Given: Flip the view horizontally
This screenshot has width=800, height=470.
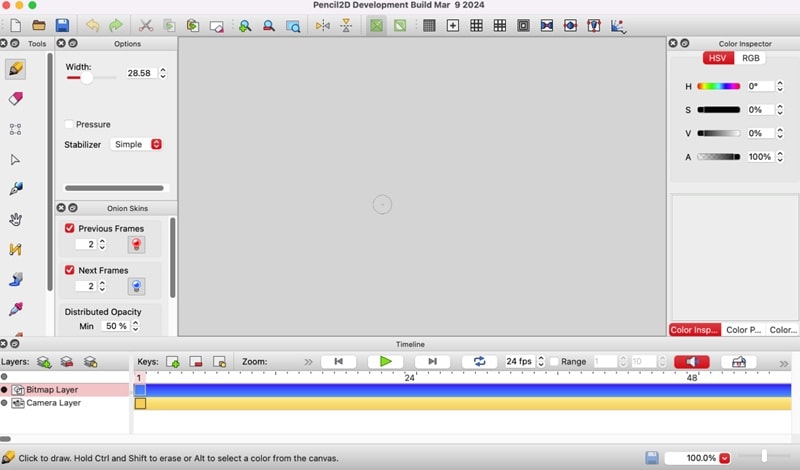Looking at the screenshot, I should pyautogui.click(x=322, y=26).
